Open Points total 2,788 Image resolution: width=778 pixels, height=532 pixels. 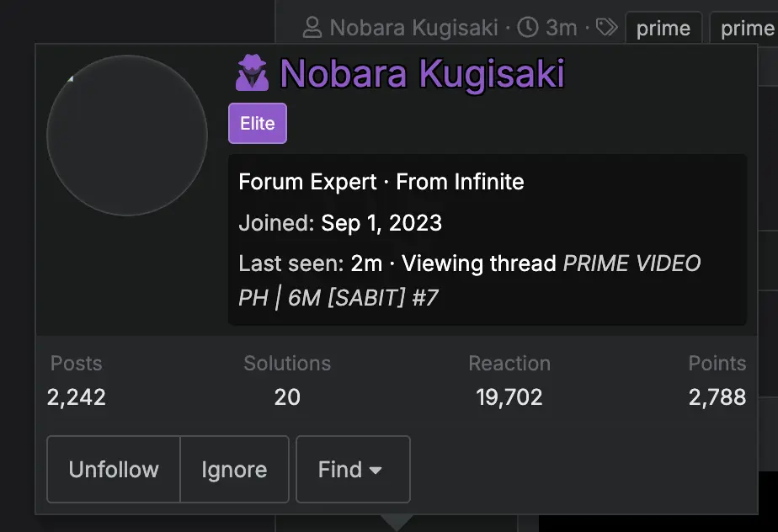coord(717,397)
